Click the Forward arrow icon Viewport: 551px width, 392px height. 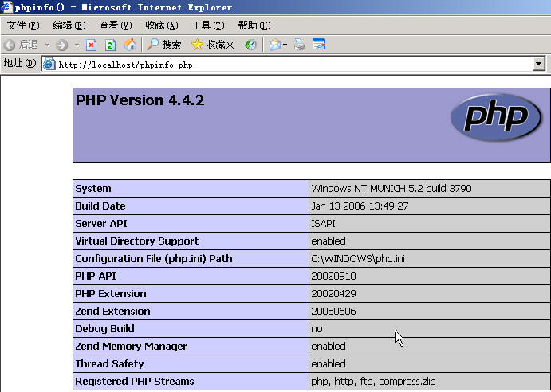pyautogui.click(x=62, y=45)
